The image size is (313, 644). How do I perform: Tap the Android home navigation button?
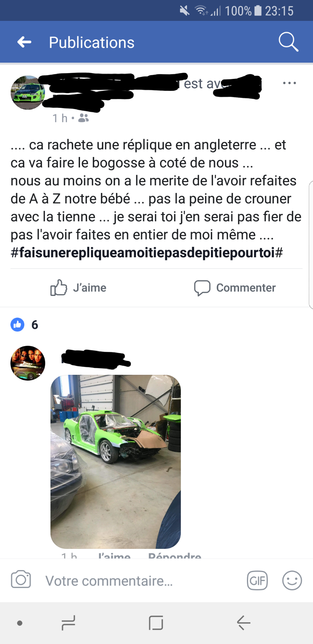click(156, 623)
